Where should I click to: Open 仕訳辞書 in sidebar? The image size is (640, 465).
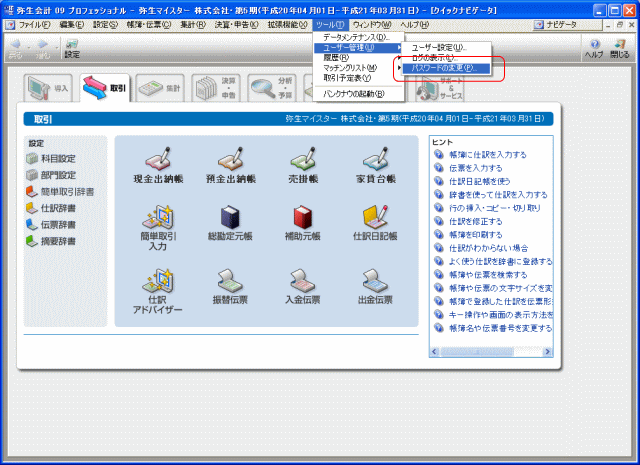point(51,208)
